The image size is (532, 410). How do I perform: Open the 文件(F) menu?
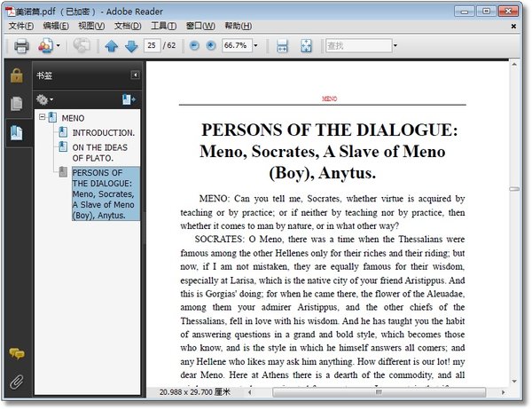pyautogui.click(x=20, y=26)
